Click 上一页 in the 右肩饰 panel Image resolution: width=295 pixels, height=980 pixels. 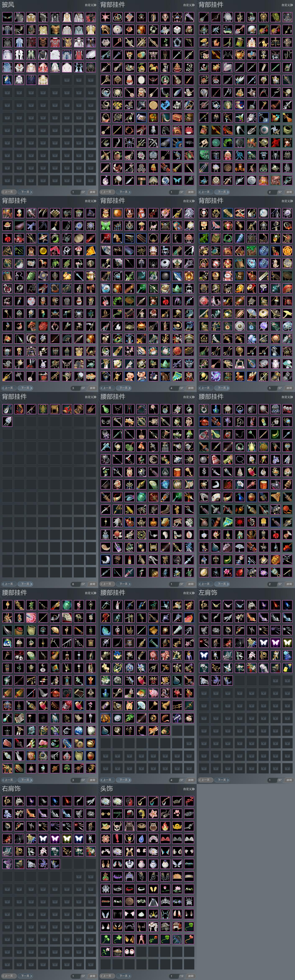click(9, 976)
